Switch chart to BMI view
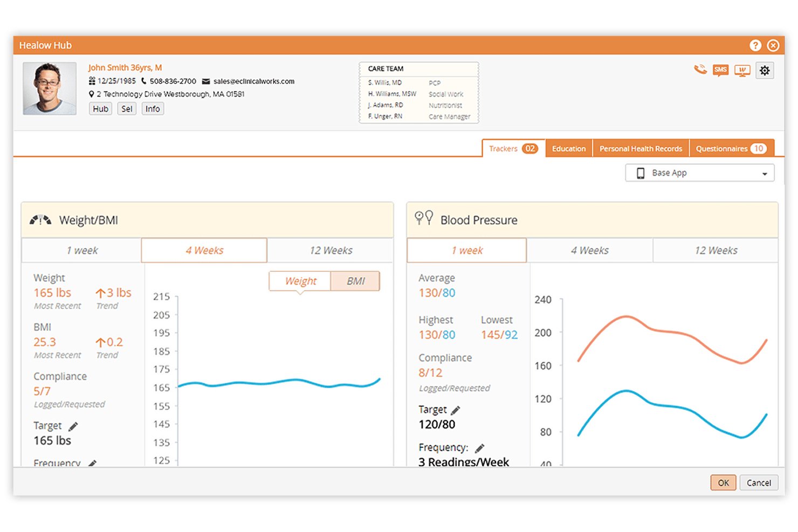The width and height of the screenshot is (798, 532). pos(355,281)
